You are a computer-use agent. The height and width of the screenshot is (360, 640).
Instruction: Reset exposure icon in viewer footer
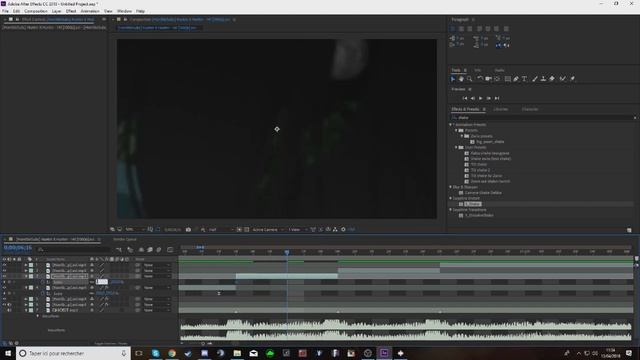click(x=343, y=230)
